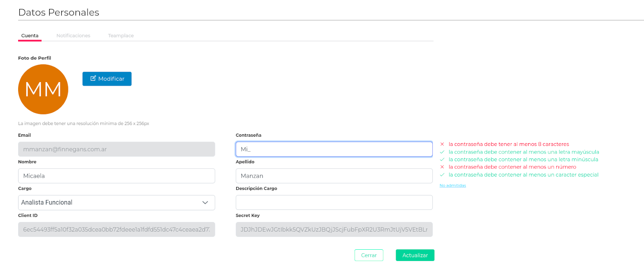Click the Cerrar button
644x271 pixels.
tap(369, 255)
